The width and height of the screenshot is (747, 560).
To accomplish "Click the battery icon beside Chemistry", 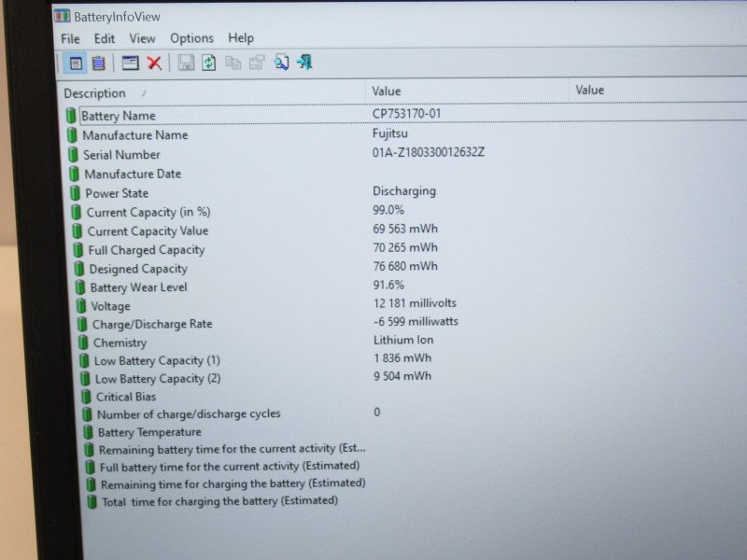I will 83,343.
